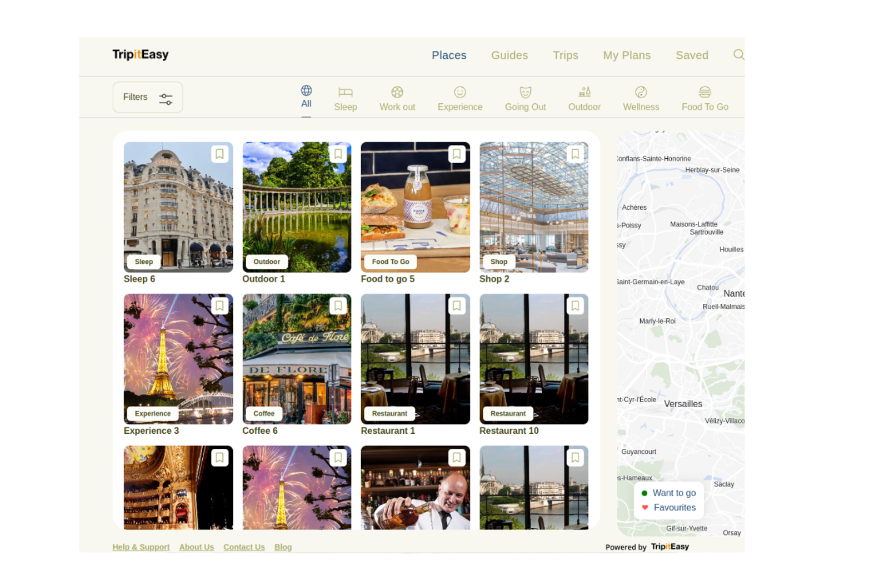Choose the Food To Go burger icon
869x588 pixels.
(x=704, y=92)
